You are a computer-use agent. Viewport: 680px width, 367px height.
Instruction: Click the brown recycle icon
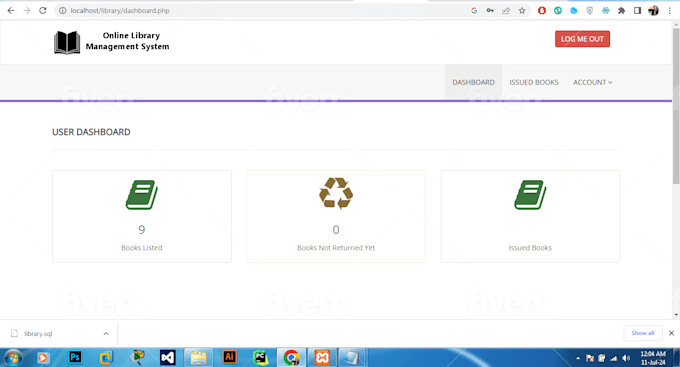[336, 193]
